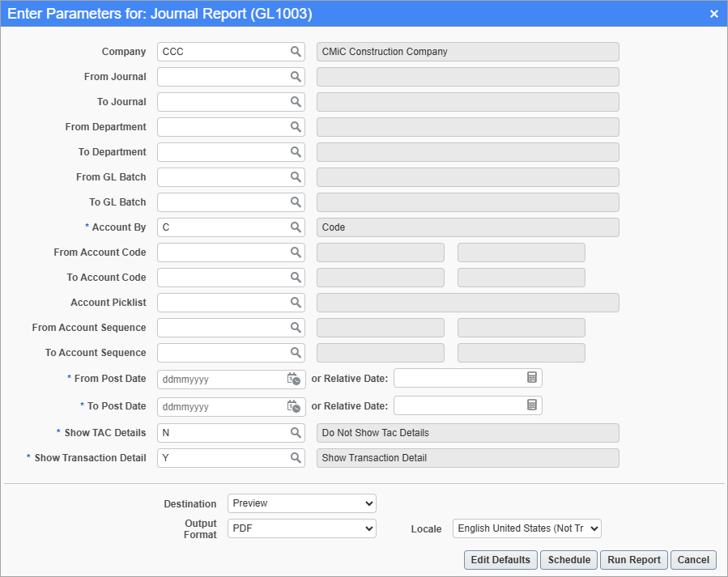
Task: Open the Show TAC Details lookup icon
Action: [295, 432]
